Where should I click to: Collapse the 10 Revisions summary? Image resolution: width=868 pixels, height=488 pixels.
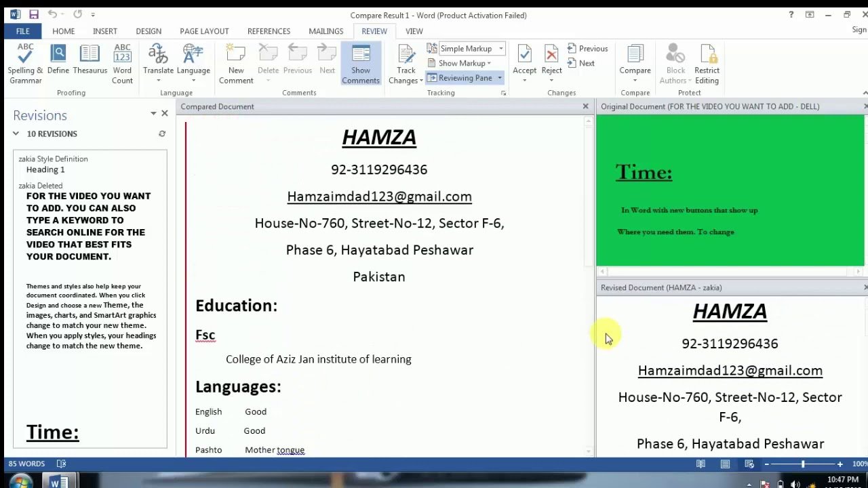16,134
